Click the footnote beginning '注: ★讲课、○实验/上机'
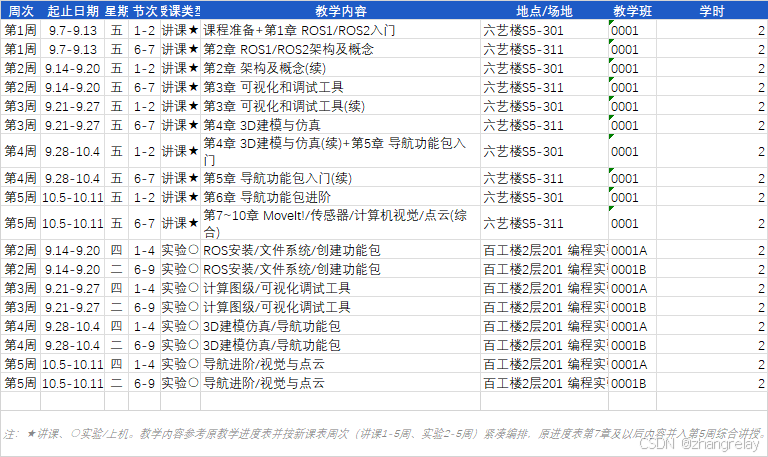The image size is (768, 457). tap(384, 433)
